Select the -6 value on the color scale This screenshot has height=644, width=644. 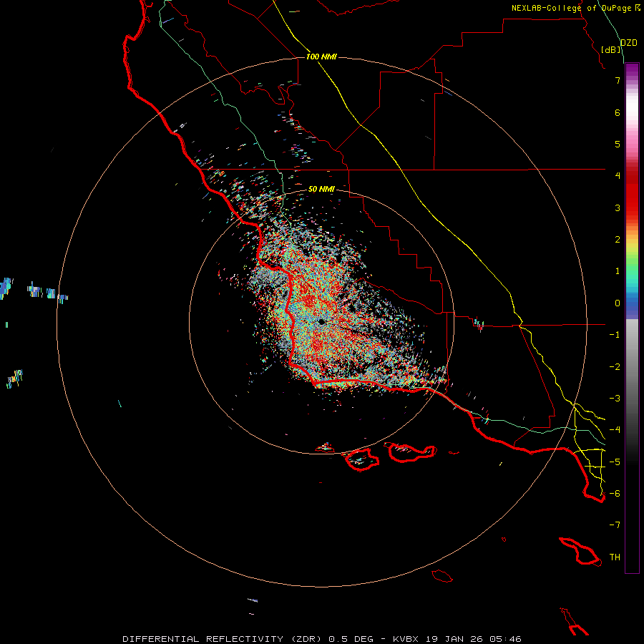tap(615, 494)
